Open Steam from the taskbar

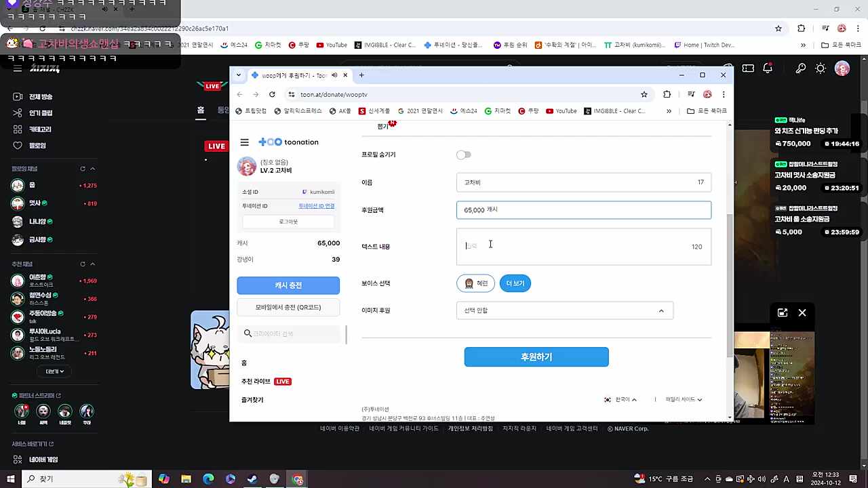pos(252,479)
